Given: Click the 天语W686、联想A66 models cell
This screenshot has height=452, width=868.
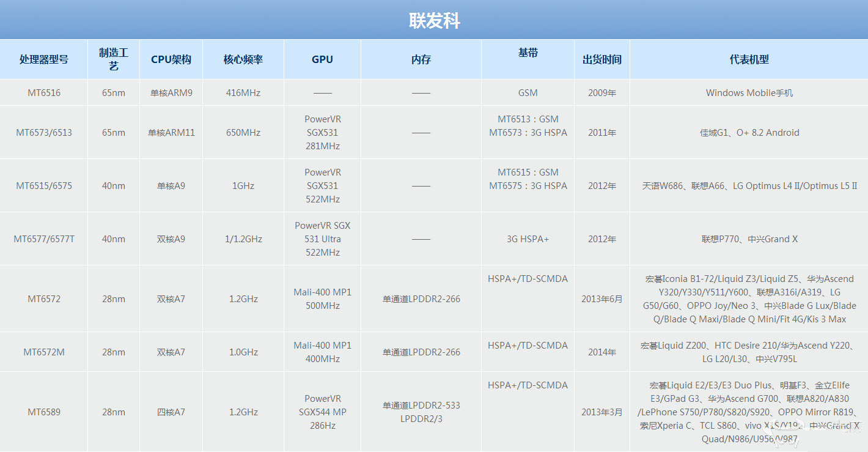Looking at the screenshot, I should [749, 186].
